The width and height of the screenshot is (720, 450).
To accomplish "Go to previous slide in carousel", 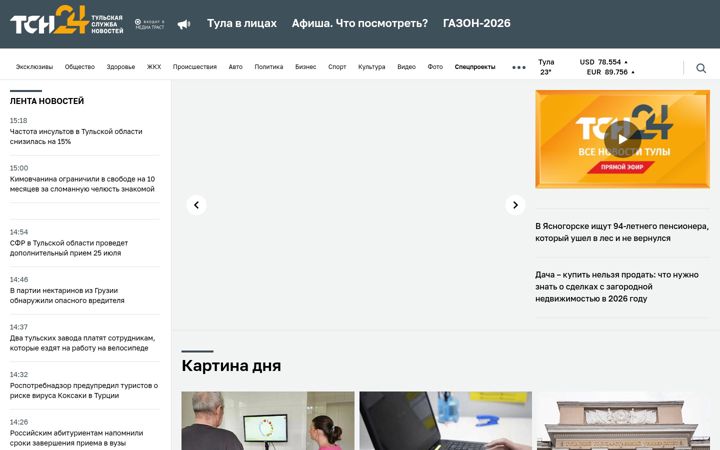I will [x=197, y=205].
